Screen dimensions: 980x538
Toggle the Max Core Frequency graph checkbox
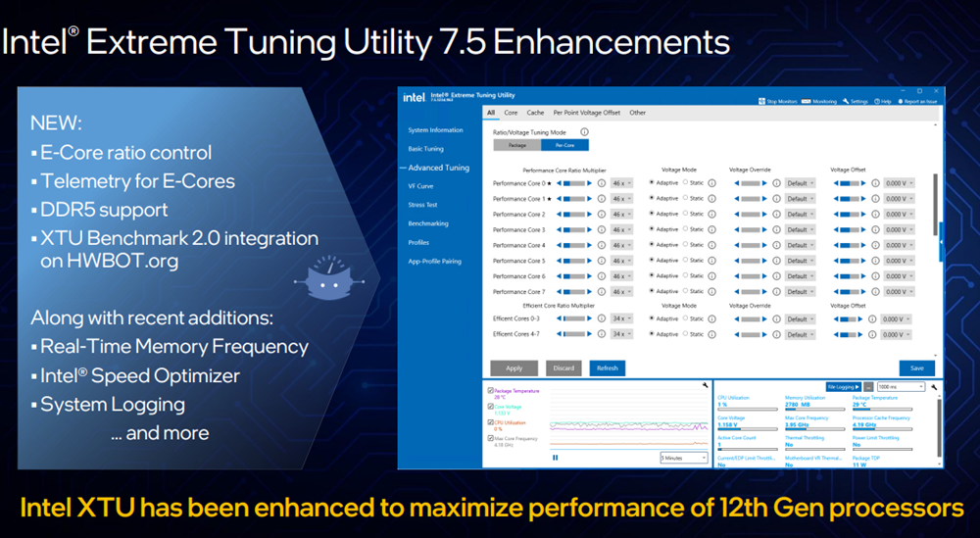[x=491, y=438]
